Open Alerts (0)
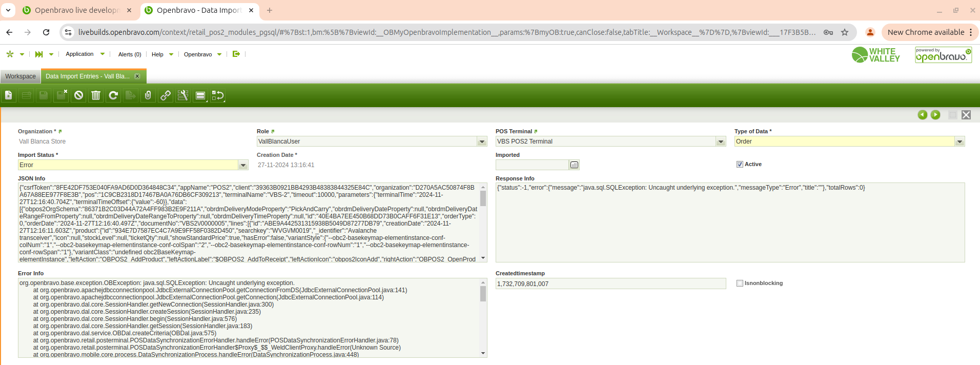980x365 pixels. [x=130, y=54]
